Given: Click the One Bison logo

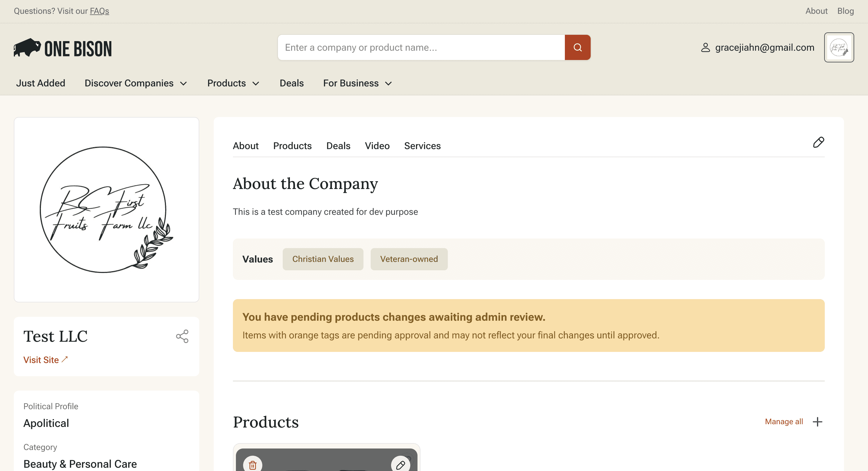Looking at the screenshot, I should coord(63,48).
